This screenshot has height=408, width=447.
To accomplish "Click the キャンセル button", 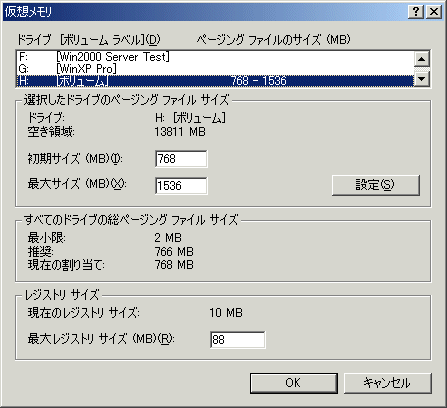I will point(387,383).
